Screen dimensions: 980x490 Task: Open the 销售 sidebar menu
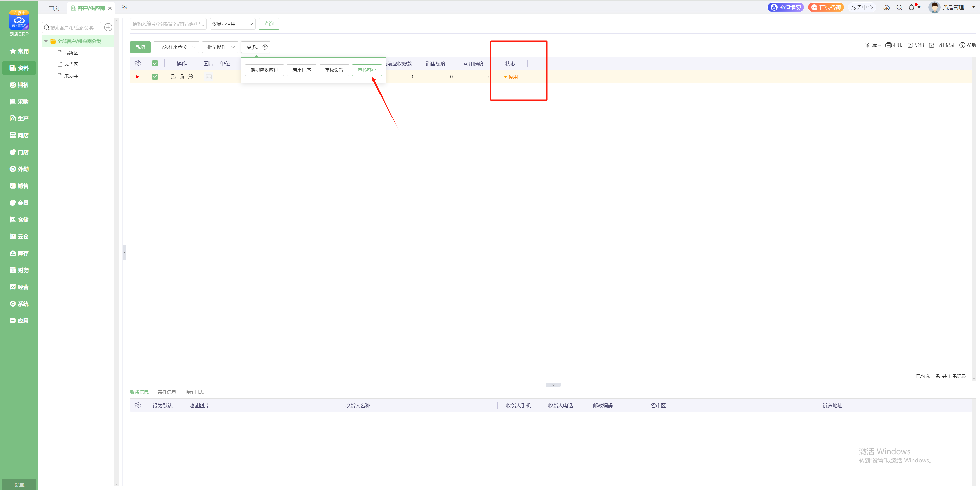19,186
